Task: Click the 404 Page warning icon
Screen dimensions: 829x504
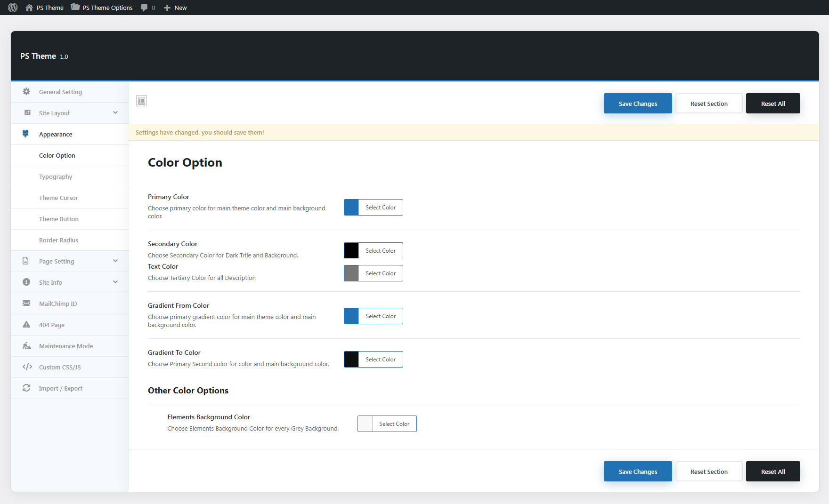Action: click(x=26, y=325)
